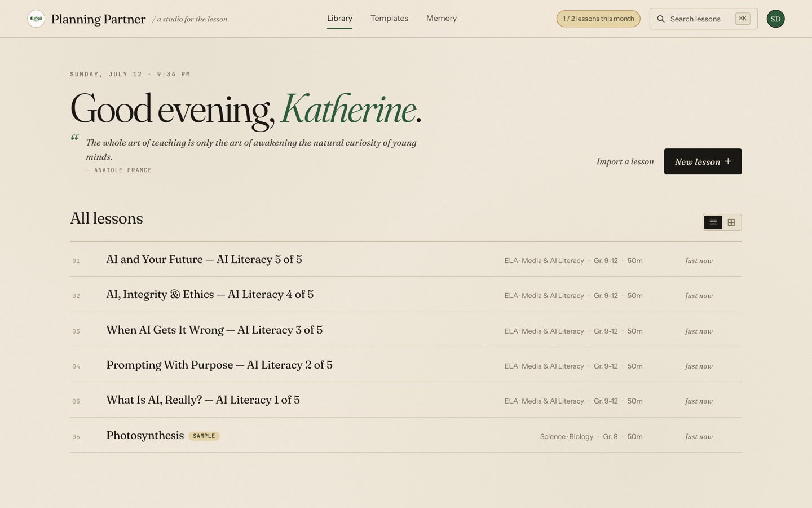Viewport: 812px width, 508px height.
Task: Open AI and Your Future lesson
Action: tap(406, 260)
